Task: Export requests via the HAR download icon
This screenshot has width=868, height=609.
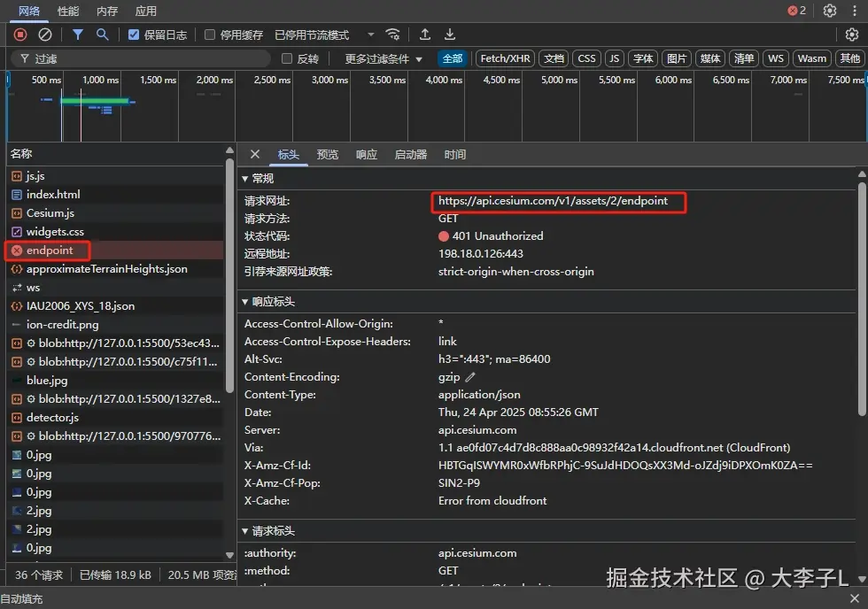Action: [x=449, y=34]
